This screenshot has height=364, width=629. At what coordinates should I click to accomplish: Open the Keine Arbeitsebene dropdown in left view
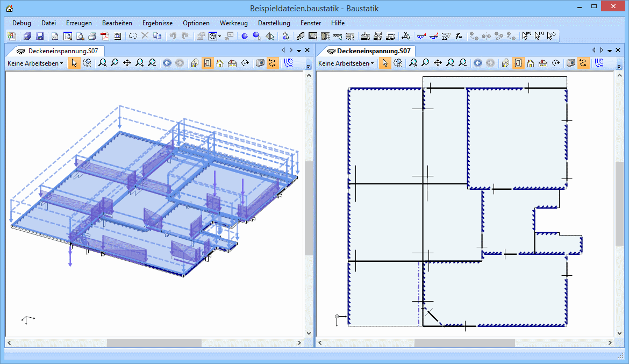35,63
